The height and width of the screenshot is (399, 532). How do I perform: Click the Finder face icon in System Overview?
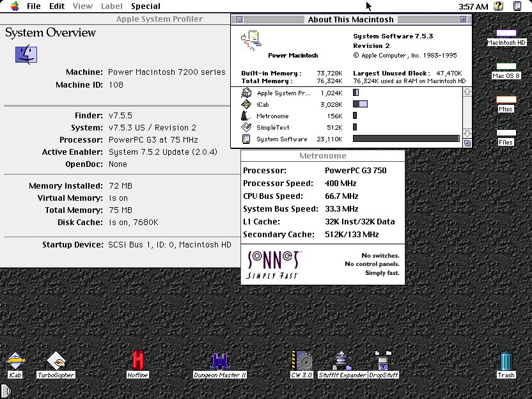[26, 54]
